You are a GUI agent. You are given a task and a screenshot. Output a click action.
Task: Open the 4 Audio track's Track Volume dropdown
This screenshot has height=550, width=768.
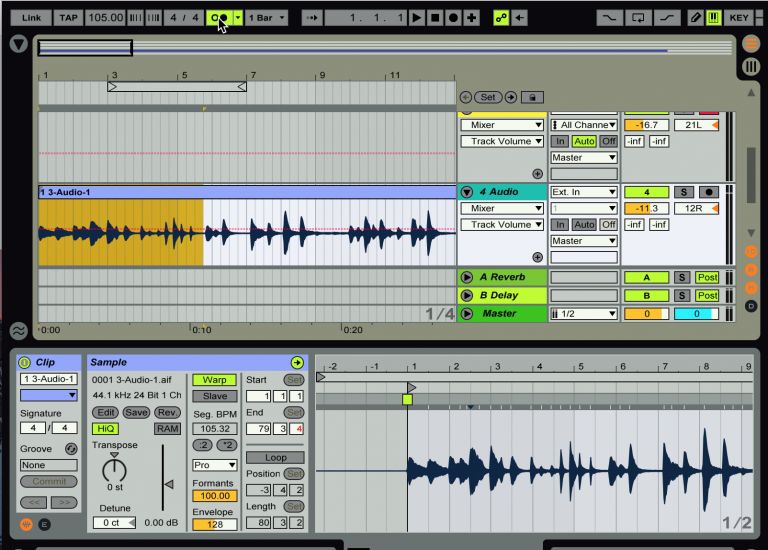coord(502,225)
